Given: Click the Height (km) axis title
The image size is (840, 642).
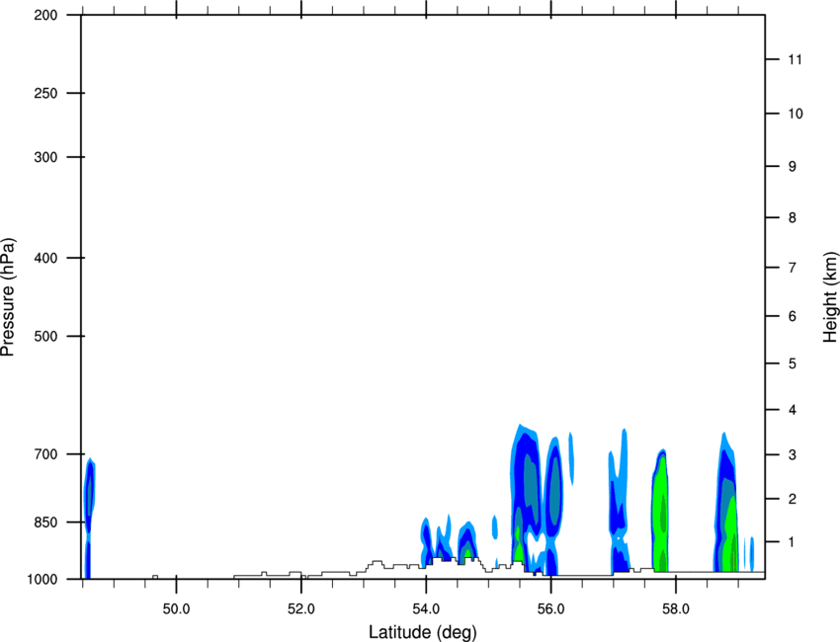Looking at the screenshot, I should coord(830,296).
